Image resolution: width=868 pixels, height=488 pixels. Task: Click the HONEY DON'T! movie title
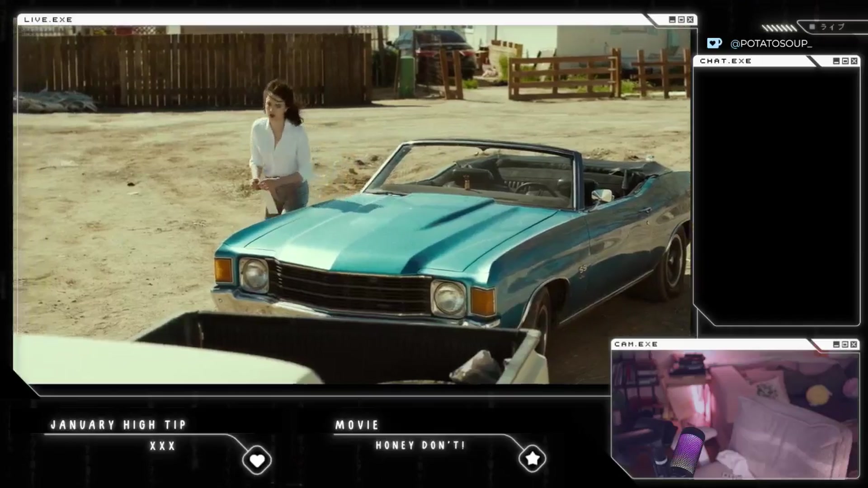[420, 446]
